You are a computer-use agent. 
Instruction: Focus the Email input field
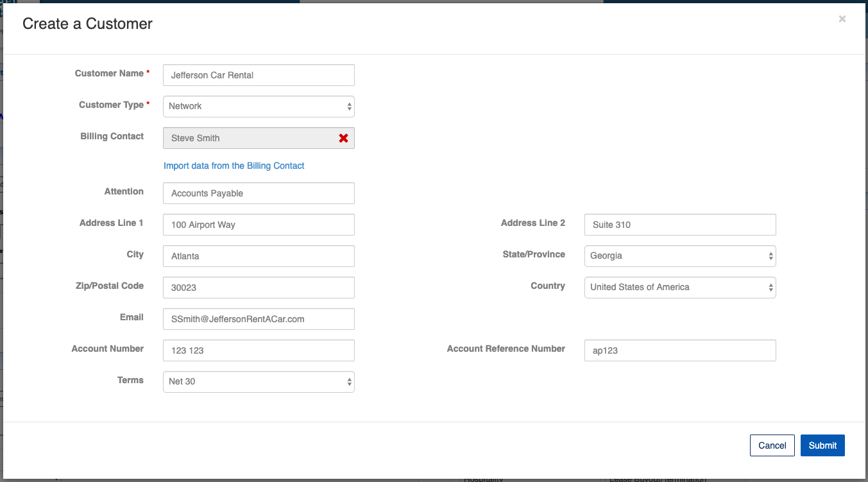click(259, 319)
